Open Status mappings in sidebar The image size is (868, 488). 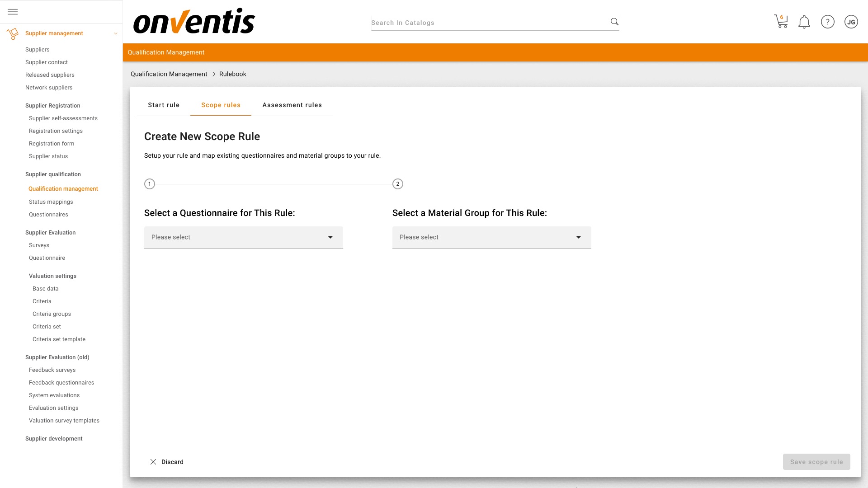[51, 202]
